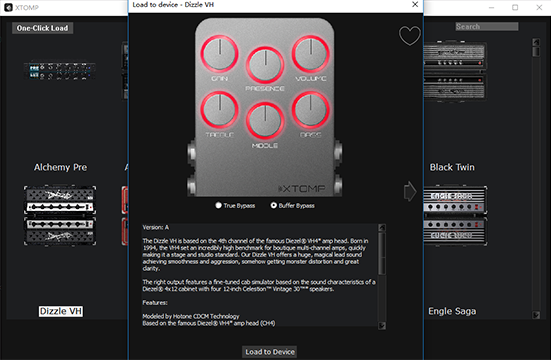Click Load to Device button

[270, 352]
